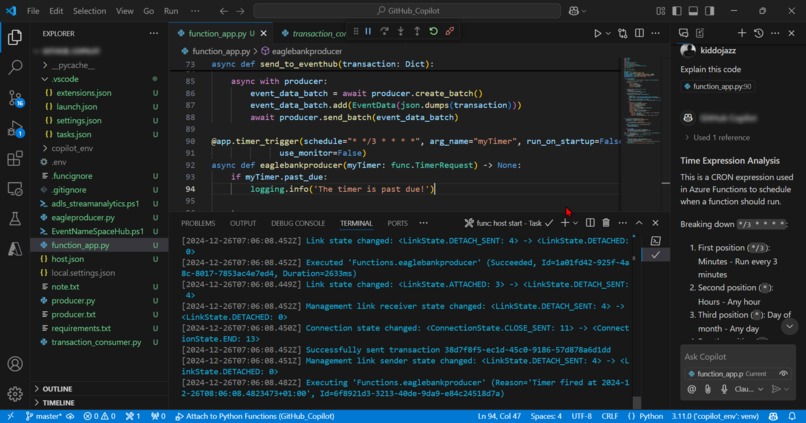Split the editor right
Image resolution: width=806 pixels, height=423 pixels.
point(639,33)
